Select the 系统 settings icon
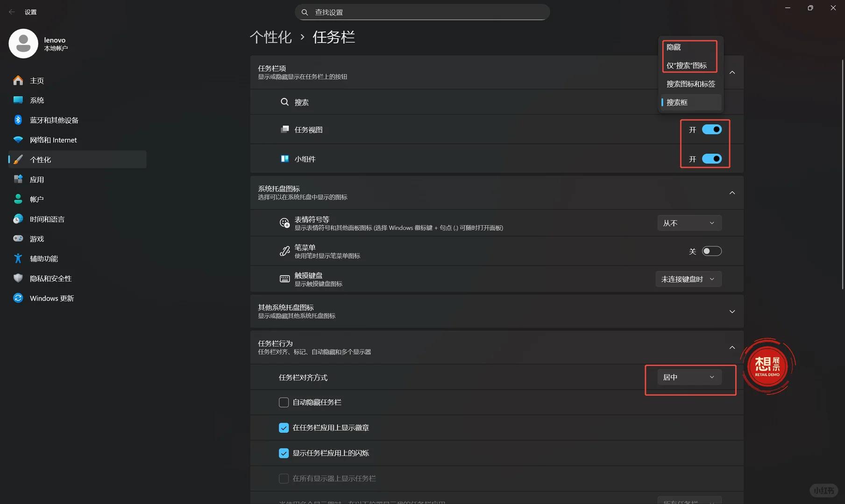Viewport: 845px width, 504px height. 37,100
